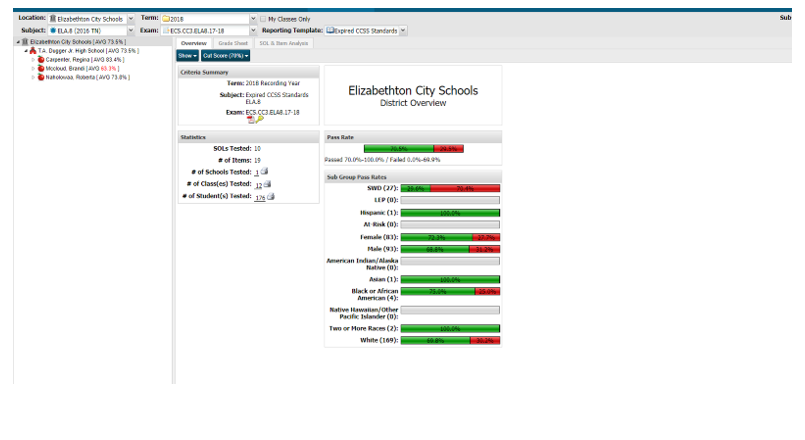Open the Reporting Template dropdown arrow
805x440 pixels.
[x=403, y=30]
